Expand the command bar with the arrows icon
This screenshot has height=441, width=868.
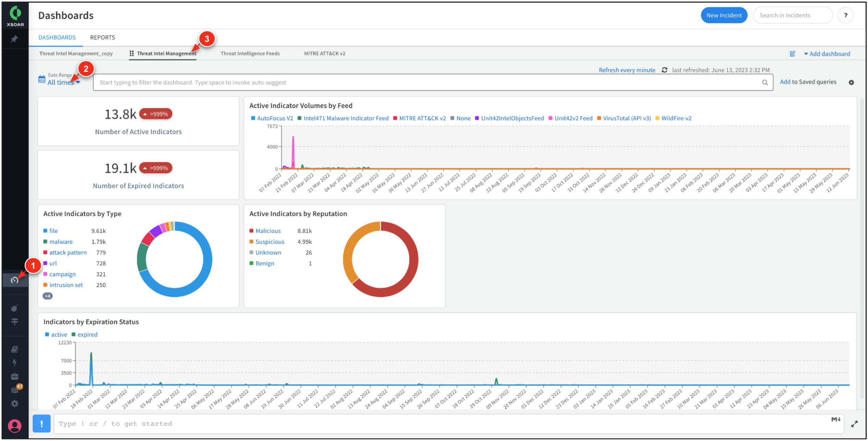(854, 425)
